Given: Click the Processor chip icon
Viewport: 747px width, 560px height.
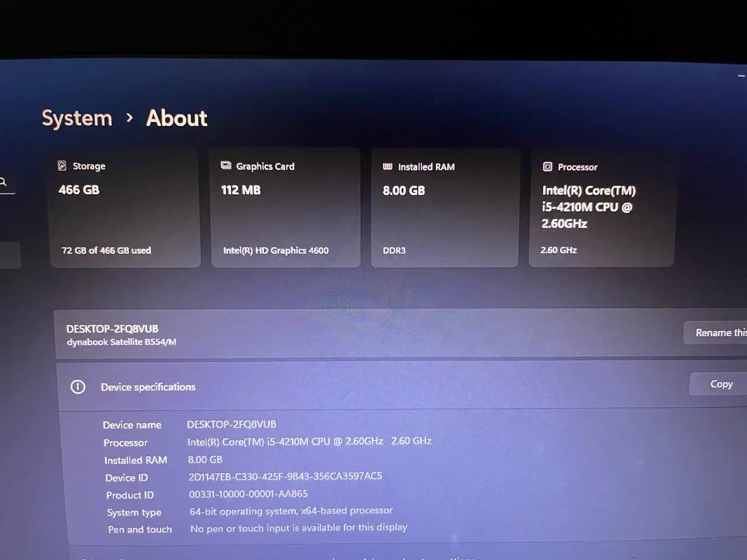Looking at the screenshot, I should coord(547,167).
